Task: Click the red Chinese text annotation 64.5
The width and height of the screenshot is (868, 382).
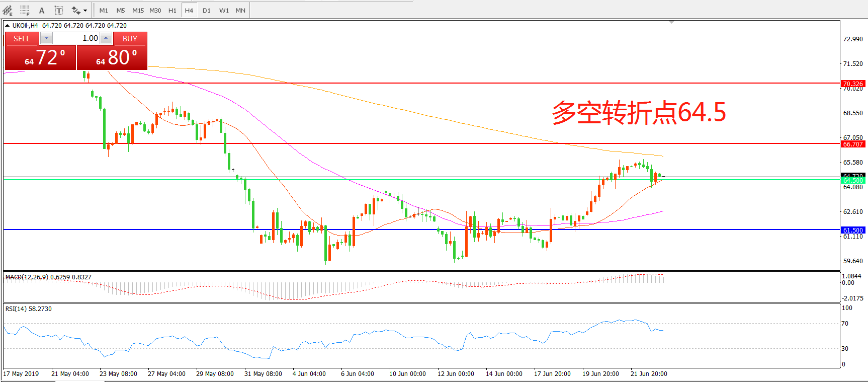Action: click(639, 112)
